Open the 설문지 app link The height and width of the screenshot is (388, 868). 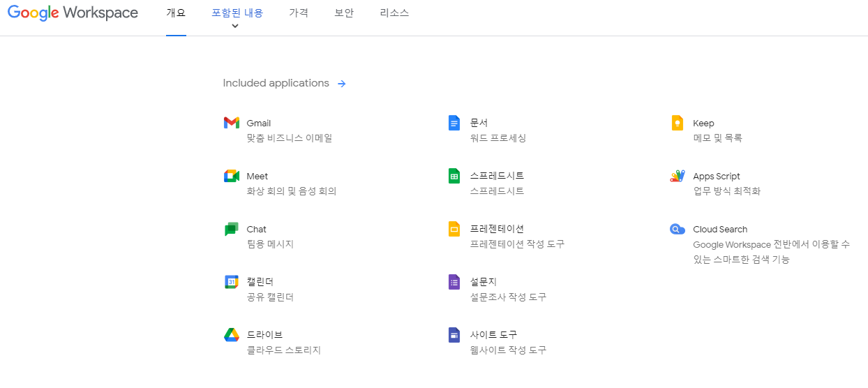click(x=484, y=282)
